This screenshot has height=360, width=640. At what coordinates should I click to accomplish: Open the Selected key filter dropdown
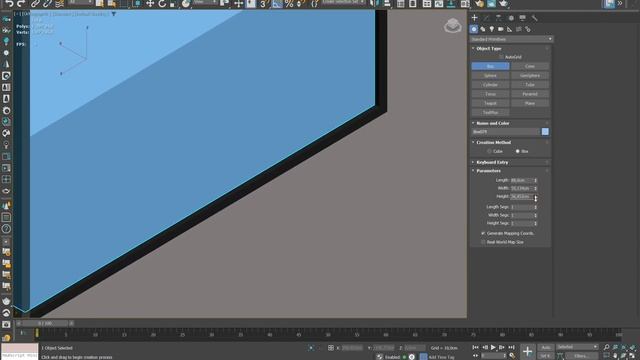tap(577, 347)
